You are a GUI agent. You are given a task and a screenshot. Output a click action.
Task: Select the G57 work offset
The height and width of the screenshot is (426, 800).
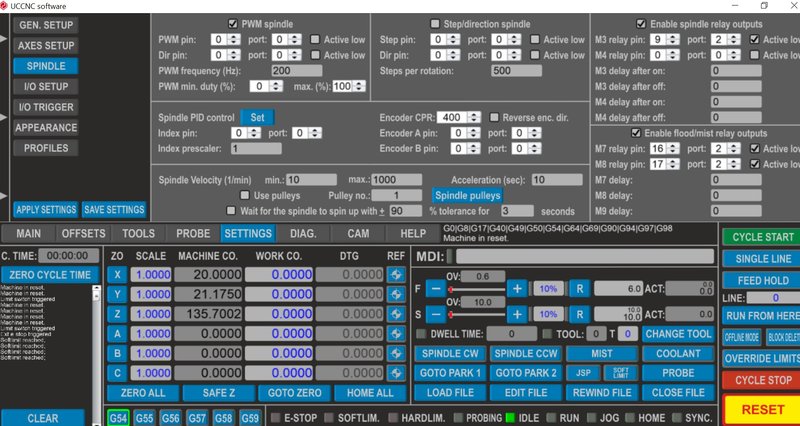[197, 419]
